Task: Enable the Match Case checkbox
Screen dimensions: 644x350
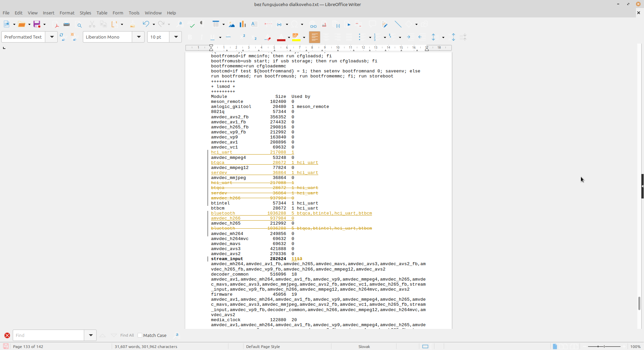Action: coord(140,335)
